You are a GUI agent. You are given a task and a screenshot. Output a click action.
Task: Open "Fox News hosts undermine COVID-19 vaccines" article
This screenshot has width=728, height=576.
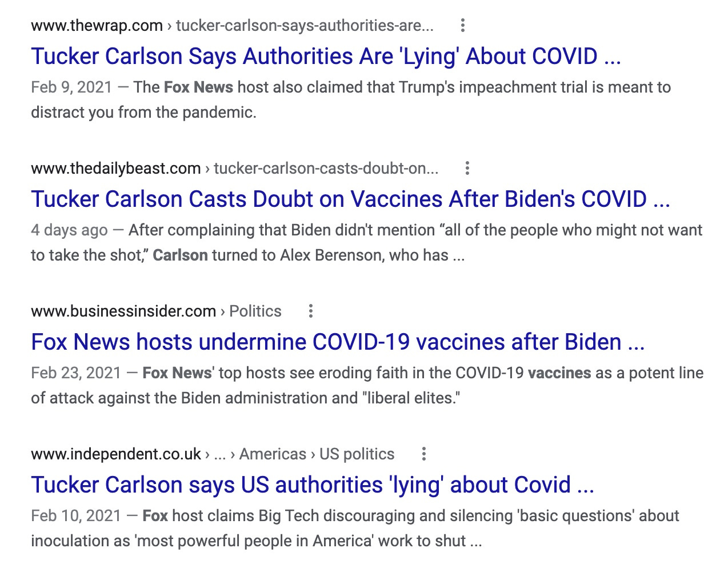[x=338, y=342]
